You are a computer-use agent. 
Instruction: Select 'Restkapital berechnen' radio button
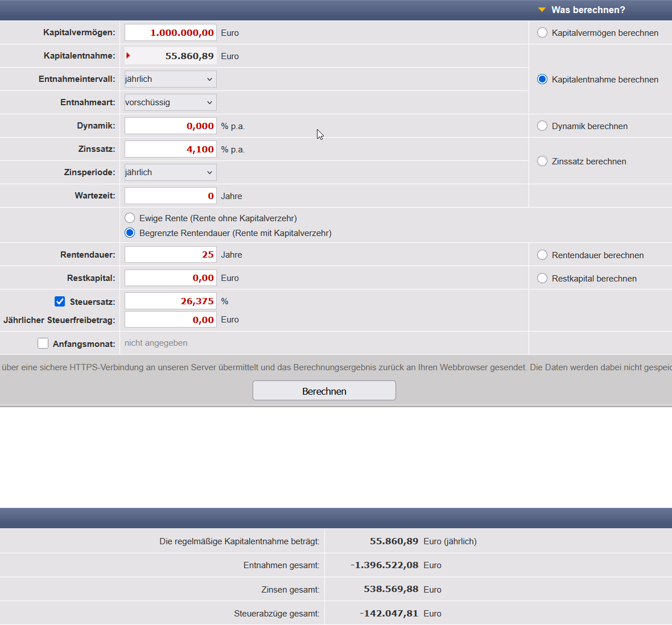click(x=542, y=279)
